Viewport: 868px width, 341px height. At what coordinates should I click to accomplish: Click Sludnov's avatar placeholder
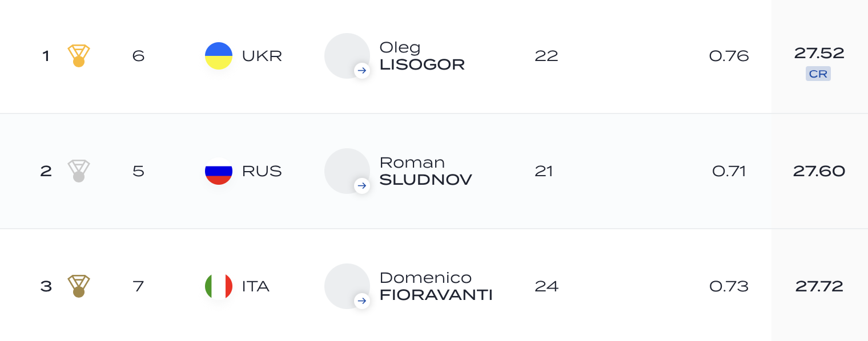coord(347,171)
